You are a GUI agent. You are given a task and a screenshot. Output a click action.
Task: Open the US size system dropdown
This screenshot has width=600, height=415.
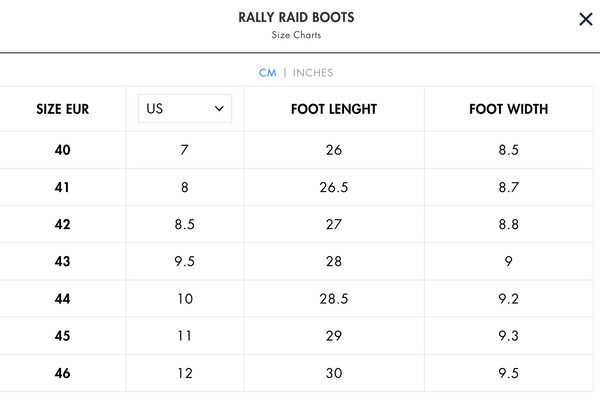[x=185, y=109]
